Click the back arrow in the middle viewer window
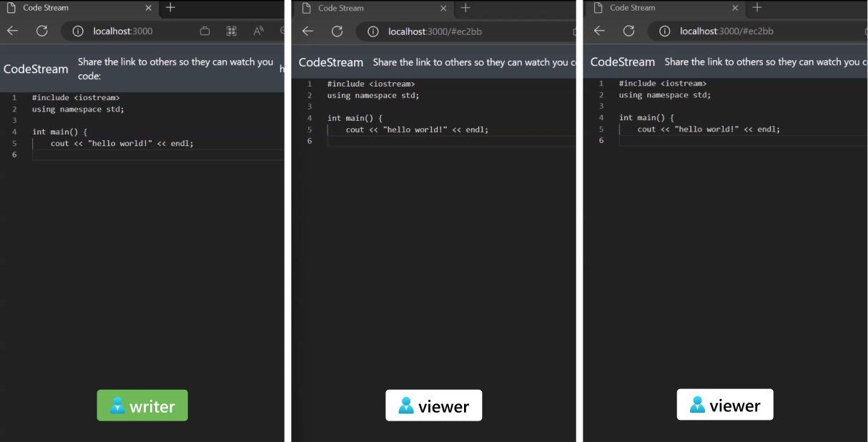This screenshot has width=868, height=442. tap(307, 31)
